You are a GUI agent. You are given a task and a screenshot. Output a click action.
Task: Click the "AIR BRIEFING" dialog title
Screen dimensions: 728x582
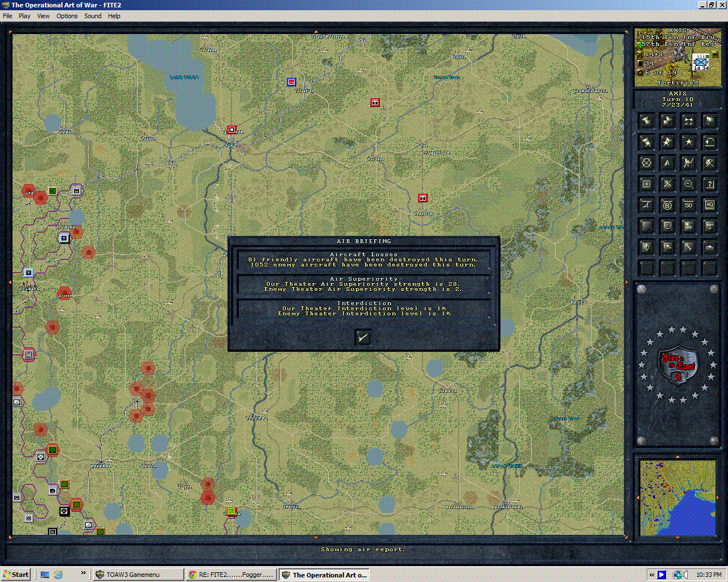pos(364,242)
